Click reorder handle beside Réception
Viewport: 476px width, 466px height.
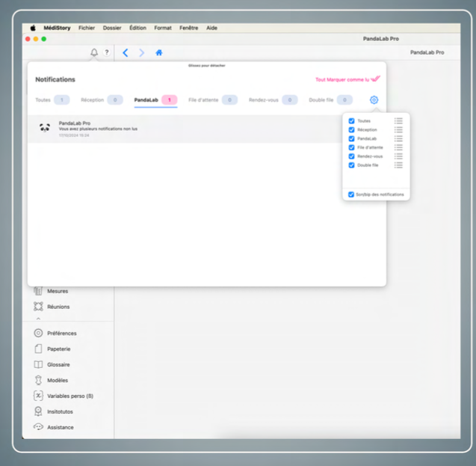click(398, 129)
